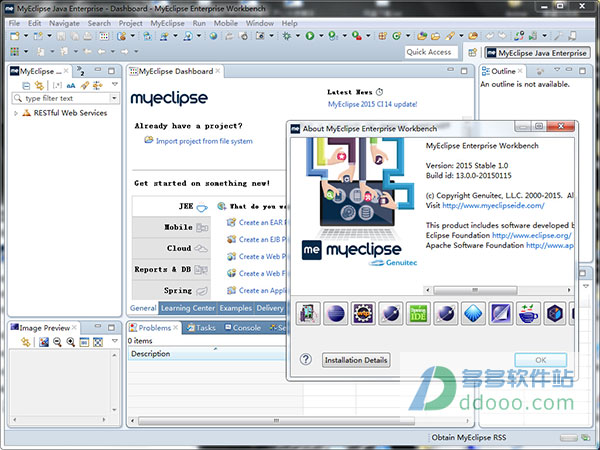600x450 pixels.
Task: Click the coffee cup plugin icon in About dialog
Action: (528, 313)
